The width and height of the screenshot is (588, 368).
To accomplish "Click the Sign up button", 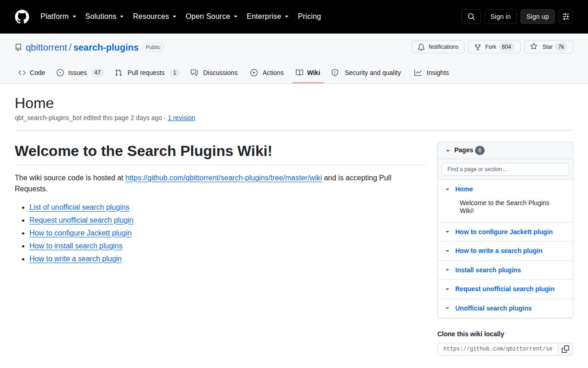I will [537, 17].
